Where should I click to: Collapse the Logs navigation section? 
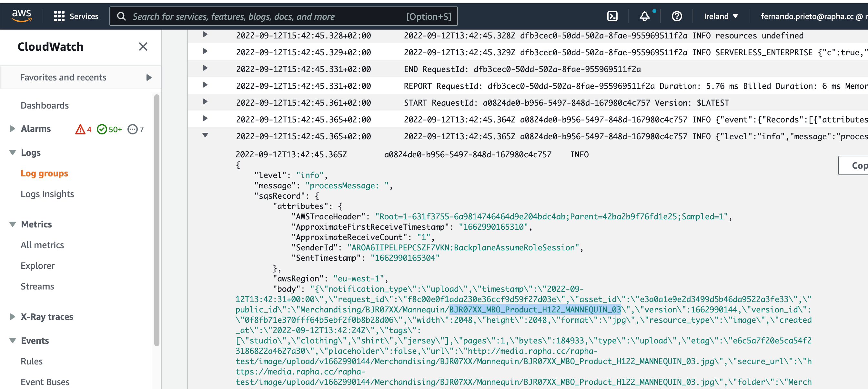pyautogui.click(x=13, y=152)
